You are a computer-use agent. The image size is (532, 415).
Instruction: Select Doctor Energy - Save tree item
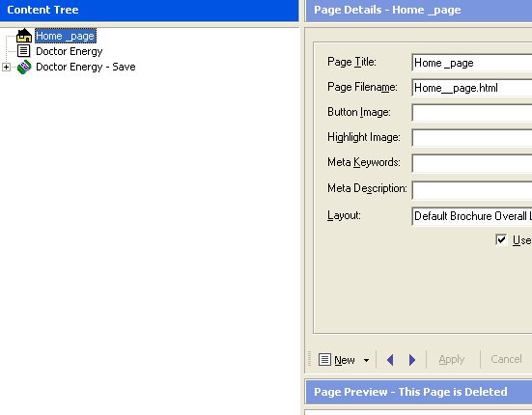[86, 67]
